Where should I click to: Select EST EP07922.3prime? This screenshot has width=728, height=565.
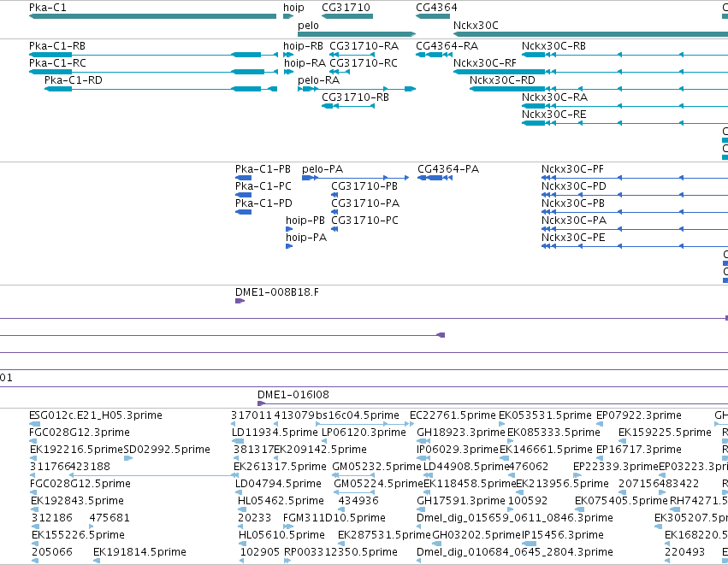600,423
